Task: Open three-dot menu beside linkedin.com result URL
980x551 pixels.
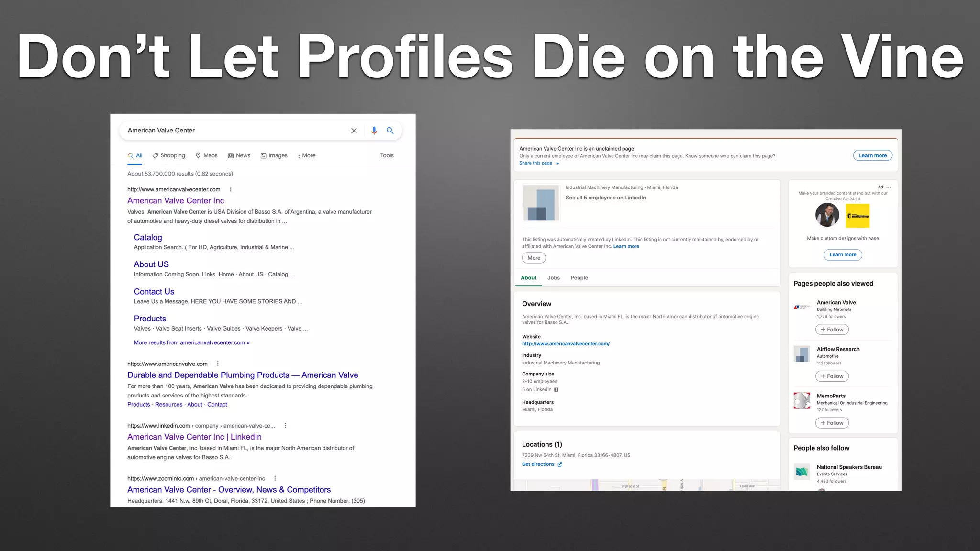Action: pos(286,425)
